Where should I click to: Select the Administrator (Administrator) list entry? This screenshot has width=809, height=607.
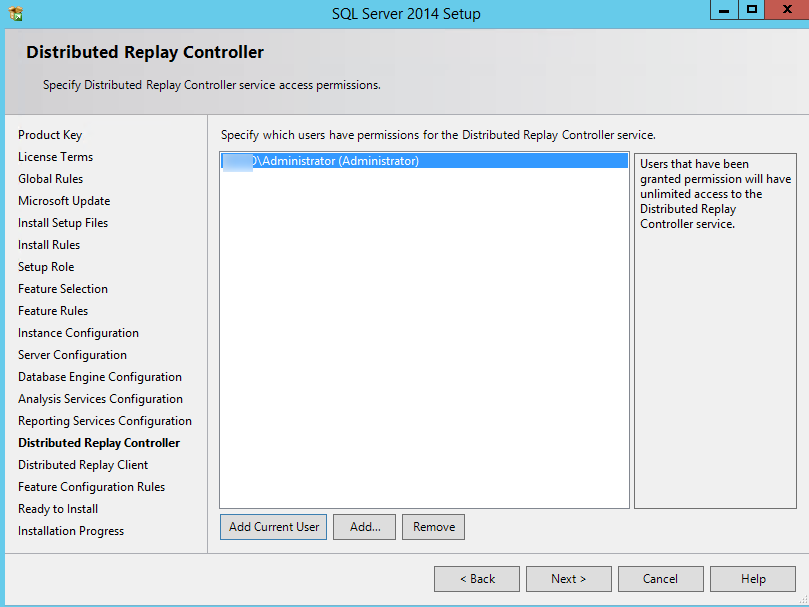tap(424, 161)
